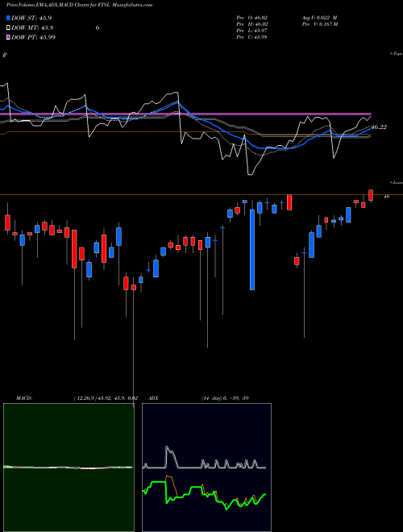Click the Tops marker label
Image resolution: width=403 pixels, height=532 pixels.
397,54
